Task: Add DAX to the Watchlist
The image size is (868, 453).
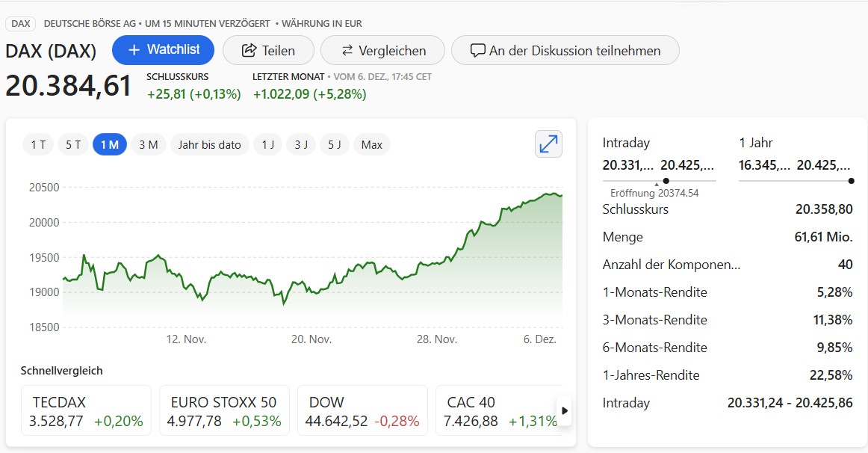Action: 163,50
